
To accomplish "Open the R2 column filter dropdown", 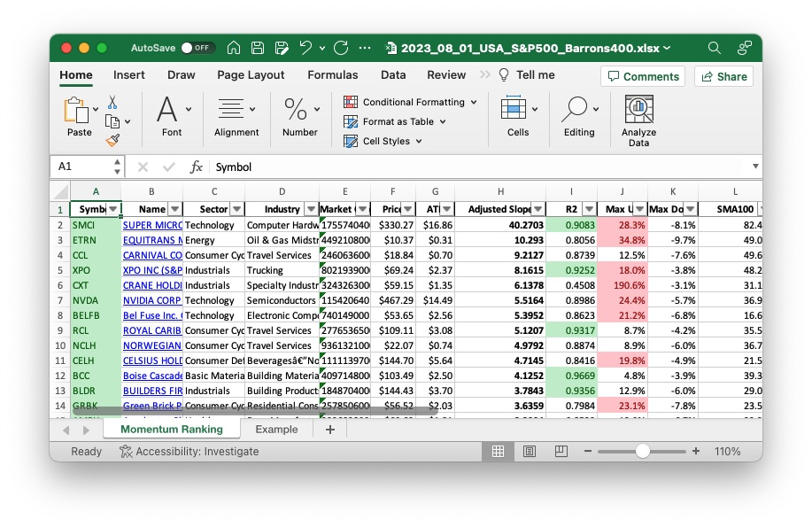I will tap(588, 210).
